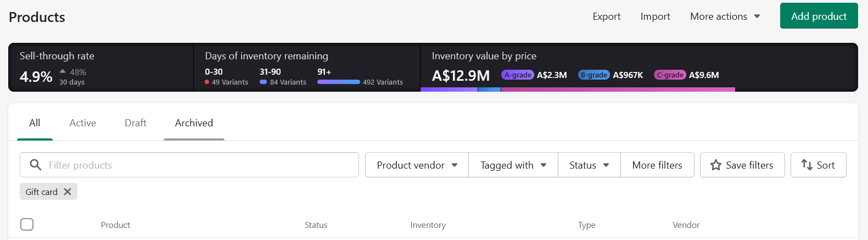
Task: Click the red 0-30 days dot
Action: [207, 82]
